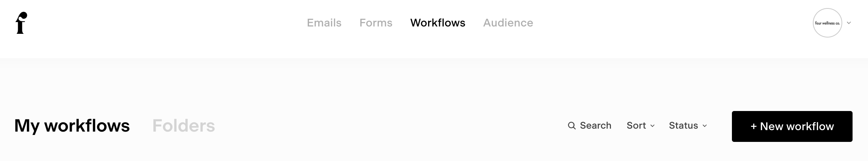This screenshot has height=161, width=868.
Task: Click the plus sign on New workflow
Action: 754,126
